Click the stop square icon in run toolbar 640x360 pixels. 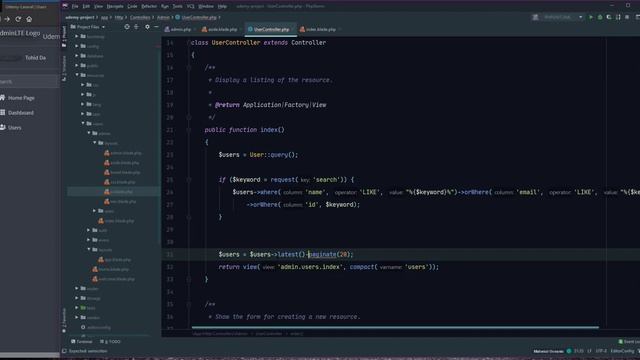tap(627, 17)
